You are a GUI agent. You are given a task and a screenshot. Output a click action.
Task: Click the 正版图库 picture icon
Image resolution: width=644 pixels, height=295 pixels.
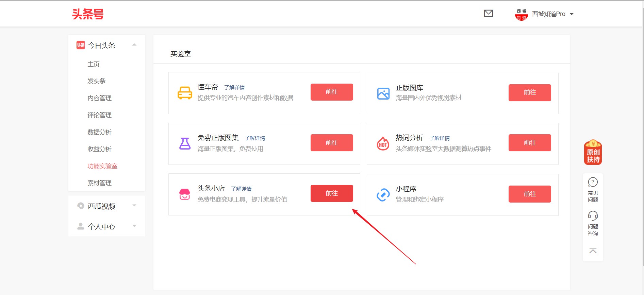point(383,93)
